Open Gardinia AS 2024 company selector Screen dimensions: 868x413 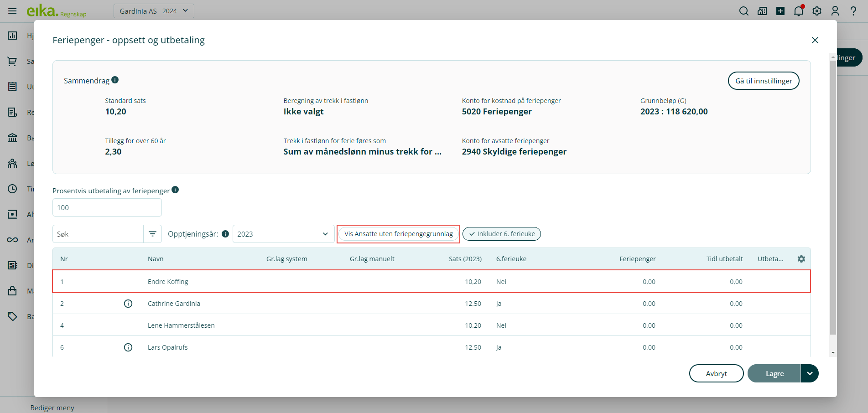154,11
